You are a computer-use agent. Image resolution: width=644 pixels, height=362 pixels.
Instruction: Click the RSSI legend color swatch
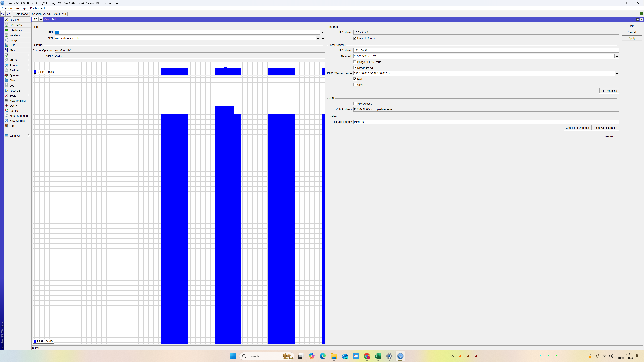tap(35, 342)
